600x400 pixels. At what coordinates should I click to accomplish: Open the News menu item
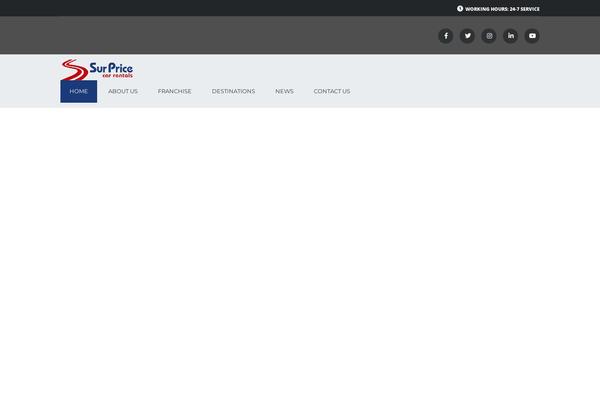(284, 91)
